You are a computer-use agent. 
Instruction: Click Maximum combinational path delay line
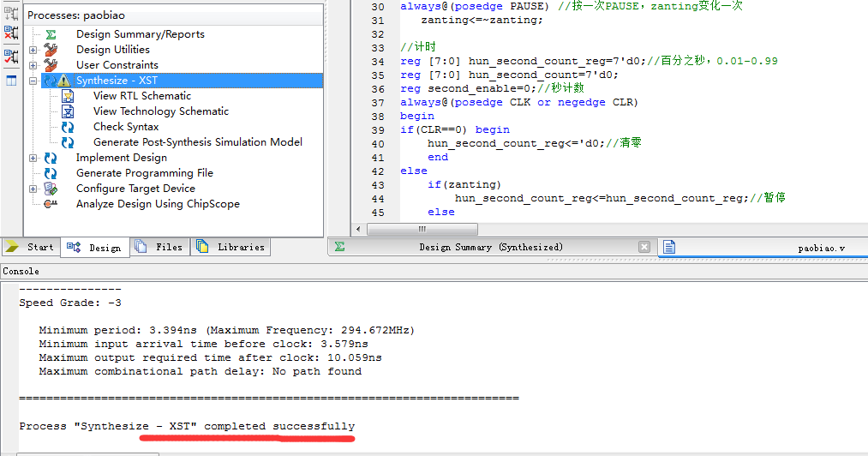click(x=200, y=372)
